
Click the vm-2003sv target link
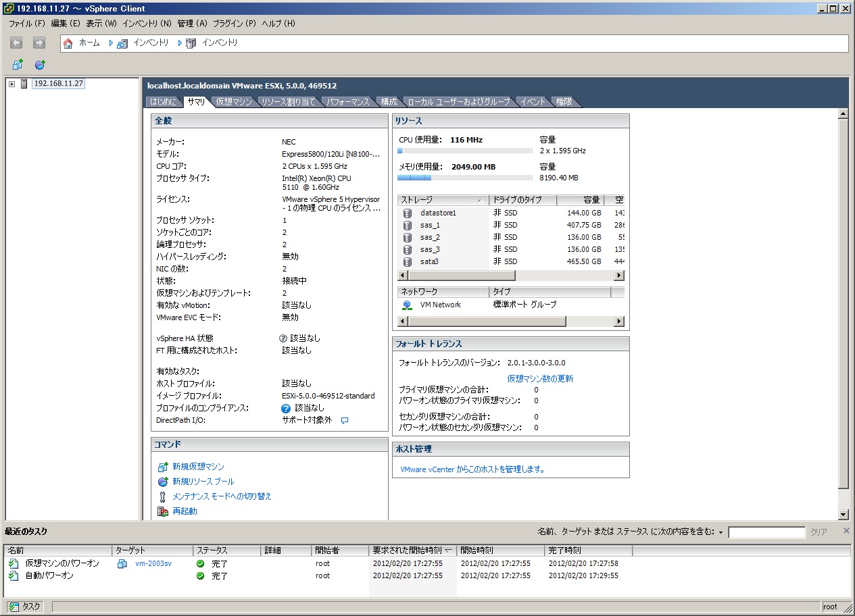click(x=153, y=563)
